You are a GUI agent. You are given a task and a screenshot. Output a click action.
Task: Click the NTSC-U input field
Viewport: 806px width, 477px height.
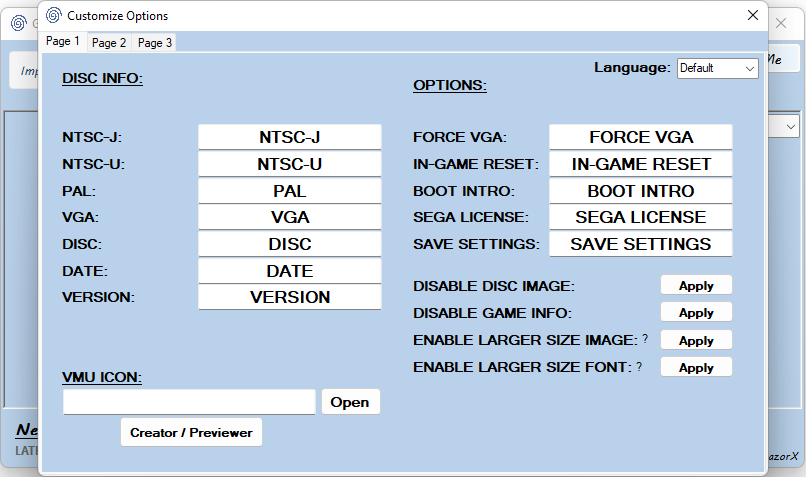[290, 164]
